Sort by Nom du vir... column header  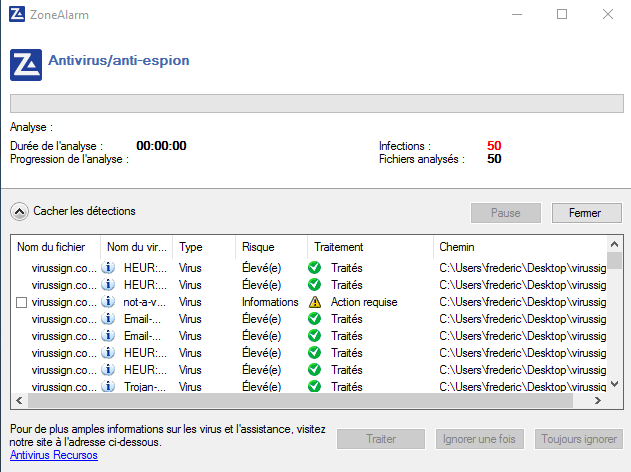tap(136, 247)
